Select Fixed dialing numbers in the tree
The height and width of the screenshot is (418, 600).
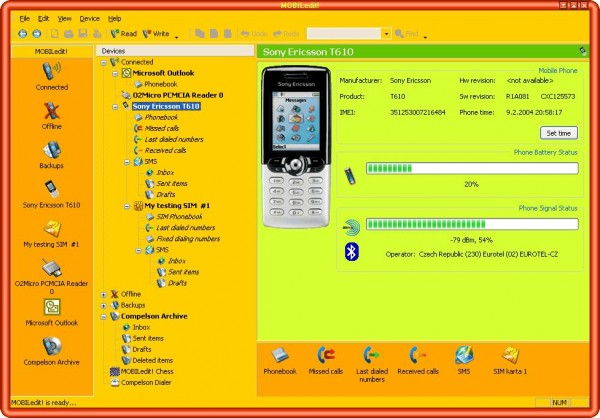(x=188, y=239)
